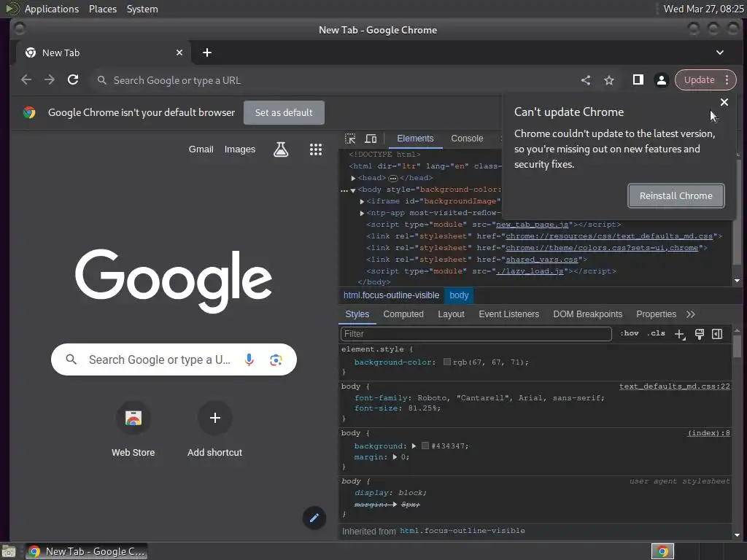Open color picker for rgb(67, 67, 71)
Viewport: 747px width, 560px height.
coord(447,362)
